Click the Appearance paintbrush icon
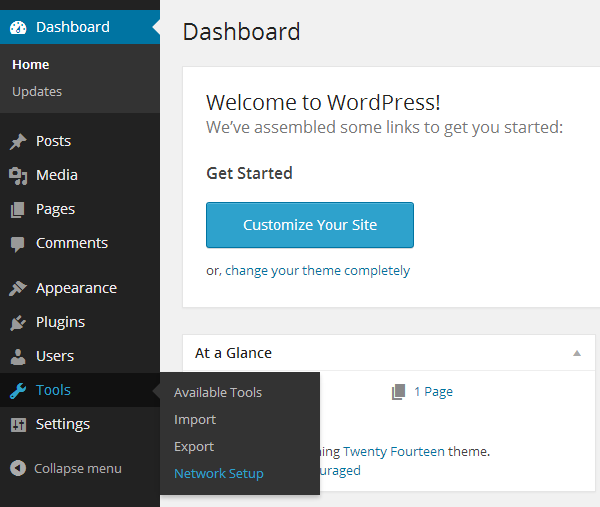This screenshot has height=507, width=600. coord(18,288)
